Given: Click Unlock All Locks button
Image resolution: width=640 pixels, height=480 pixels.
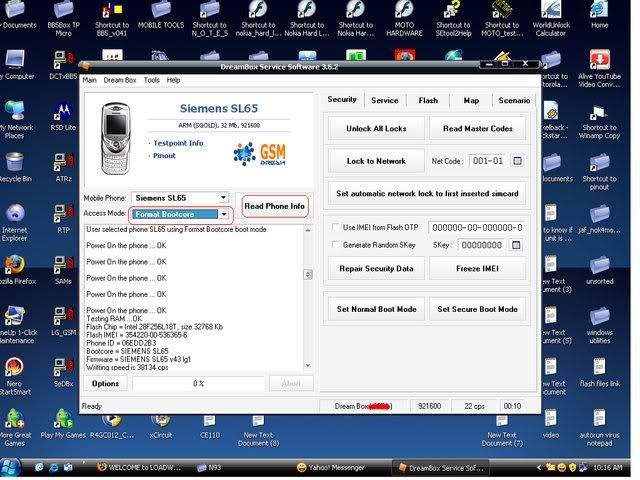Looking at the screenshot, I should [x=376, y=129].
